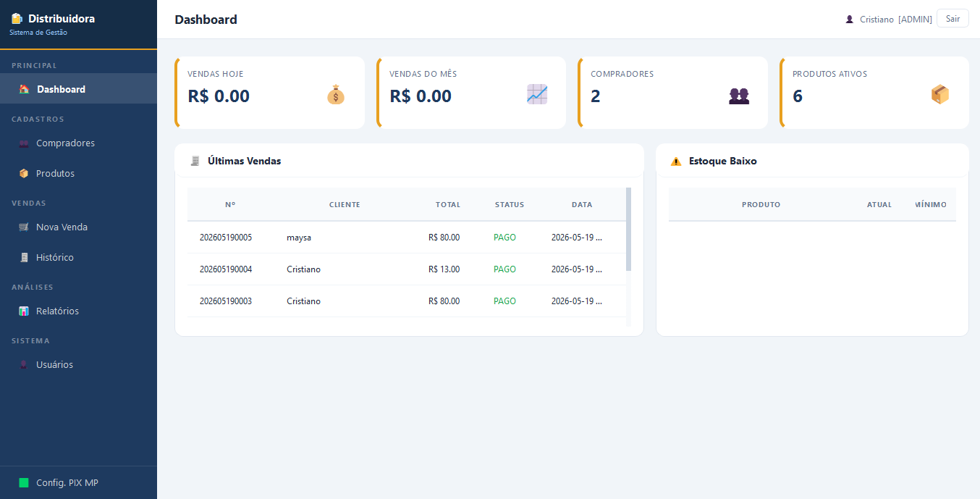Start a Nova Venda from sidebar
980x499 pixels.
78,227
